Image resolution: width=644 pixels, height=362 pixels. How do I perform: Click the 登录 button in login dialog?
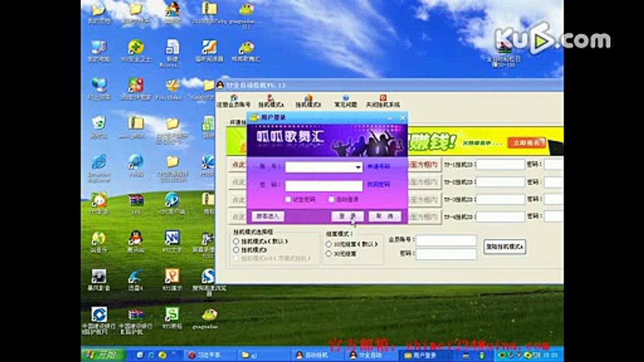click(347, 216)
